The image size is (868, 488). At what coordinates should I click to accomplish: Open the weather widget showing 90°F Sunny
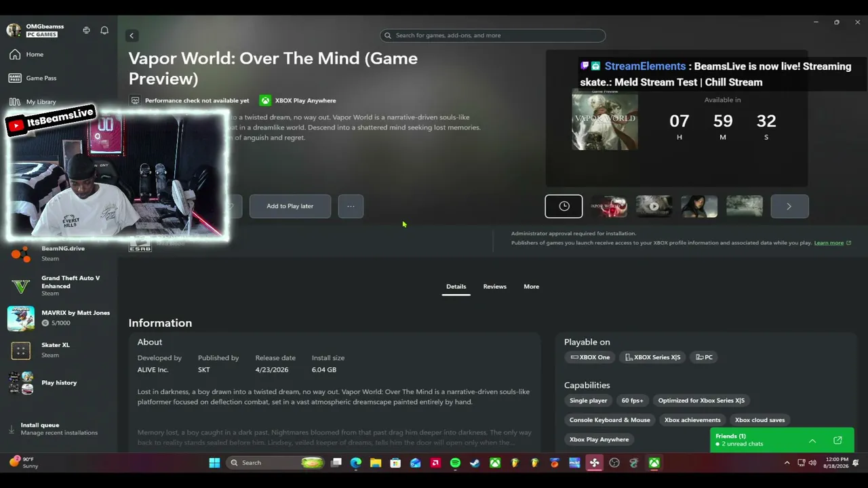coord(24,463)
